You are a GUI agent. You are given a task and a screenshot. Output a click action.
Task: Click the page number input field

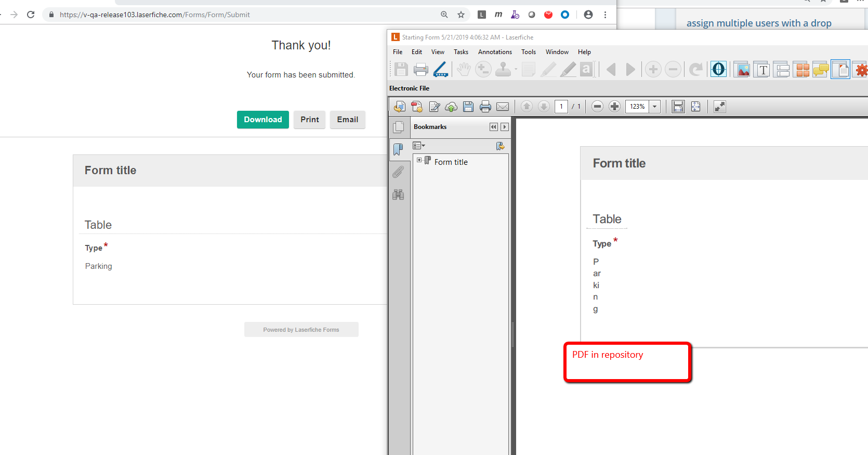(561, 107)
